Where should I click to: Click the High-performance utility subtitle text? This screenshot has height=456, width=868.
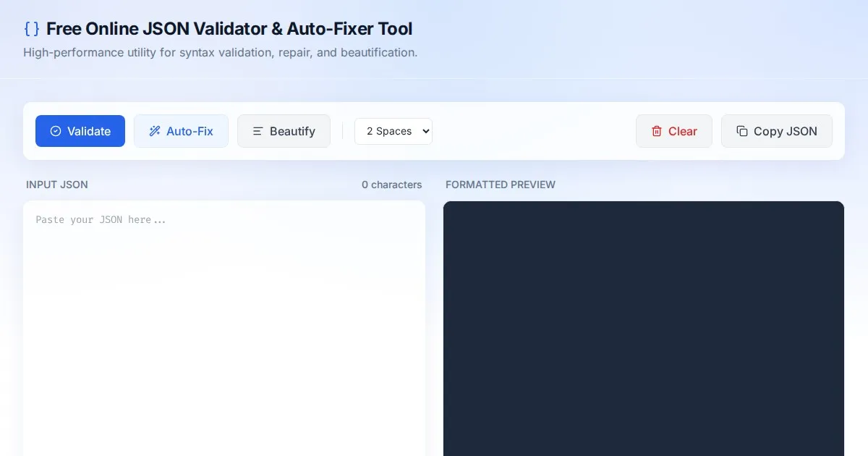(x=220, y=53)
